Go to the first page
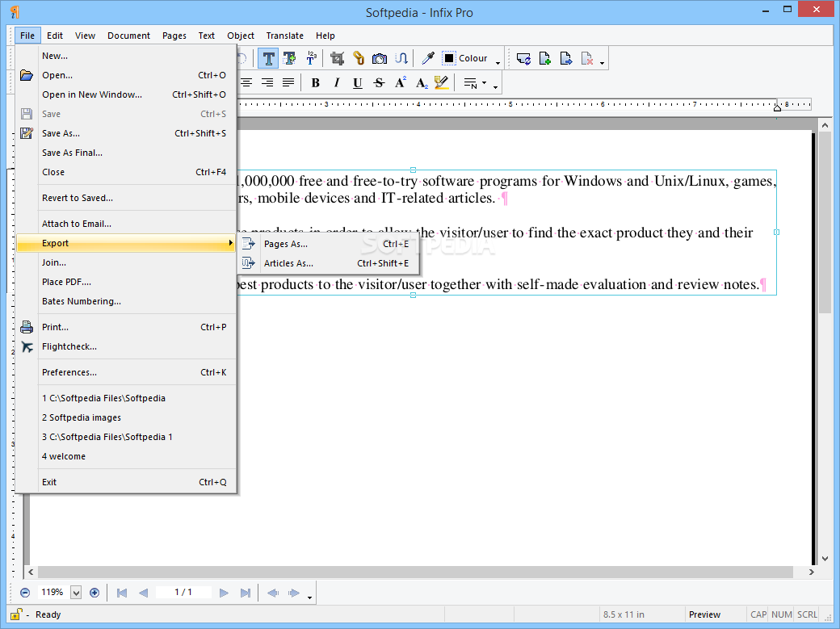This screenshot has width=840, height=629. pos(122,593)
